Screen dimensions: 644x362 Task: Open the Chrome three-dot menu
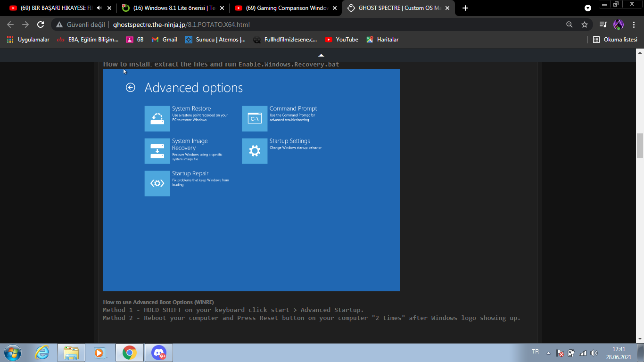633,25
